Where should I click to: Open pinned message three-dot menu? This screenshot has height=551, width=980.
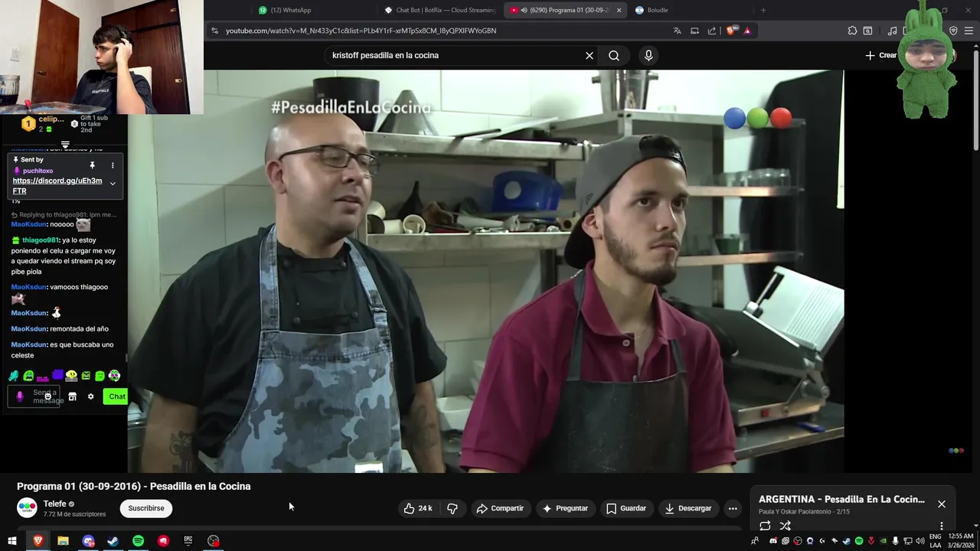pyautogui.click(x=113, y=165)
